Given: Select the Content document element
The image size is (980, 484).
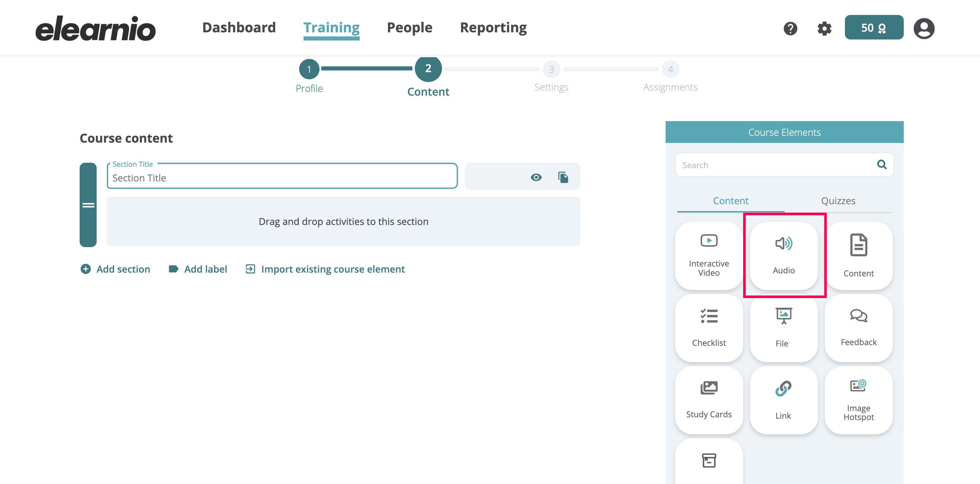Looking at the screenshot, I should pos(858,256).
